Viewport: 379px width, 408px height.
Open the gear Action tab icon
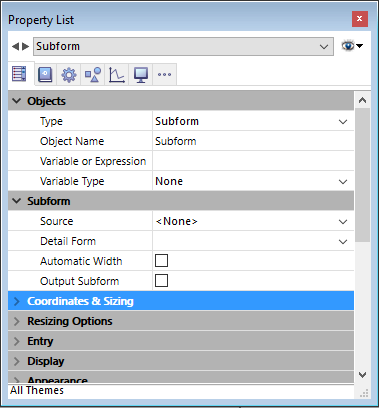coord(69,74)
